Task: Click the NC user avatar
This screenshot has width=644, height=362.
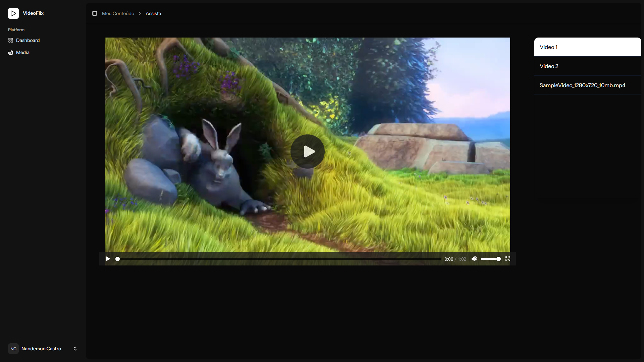Action: coord(13,349)
